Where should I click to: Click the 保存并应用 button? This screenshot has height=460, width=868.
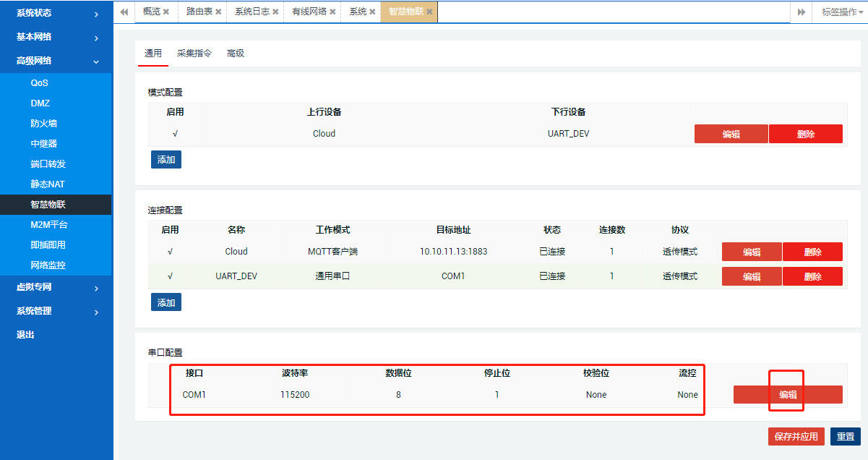(797, 436)
